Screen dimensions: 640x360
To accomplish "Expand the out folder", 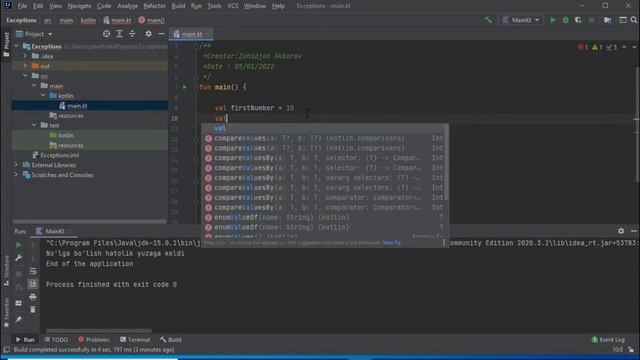I will tap(25, 66).
